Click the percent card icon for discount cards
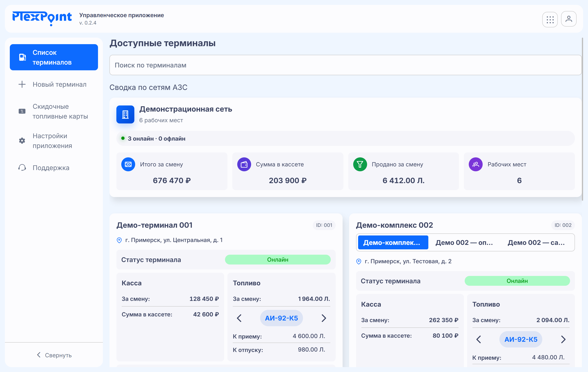This screenshot has width=588, height=372. (x=22, y=111)
